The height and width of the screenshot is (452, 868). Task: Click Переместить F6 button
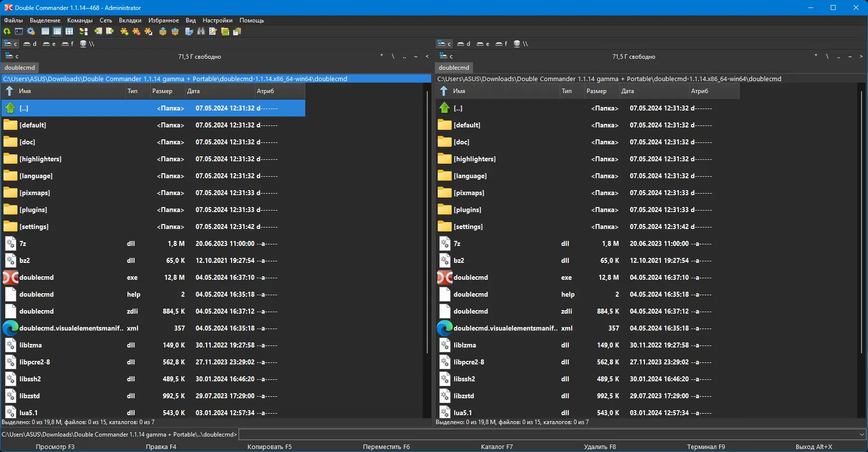[386, 447]
